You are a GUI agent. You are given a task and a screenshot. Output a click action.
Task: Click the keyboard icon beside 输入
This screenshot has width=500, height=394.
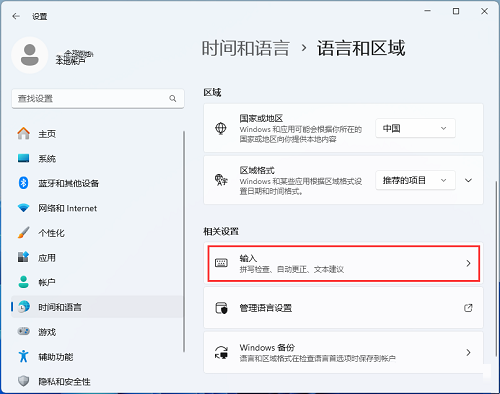tap(221, 263)
